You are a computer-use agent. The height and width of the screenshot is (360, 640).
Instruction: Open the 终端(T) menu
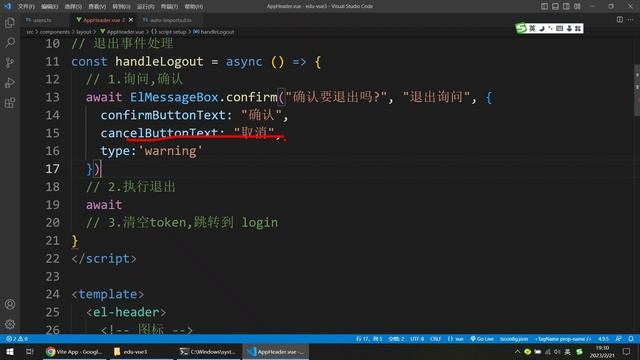[x=169, y=7]
